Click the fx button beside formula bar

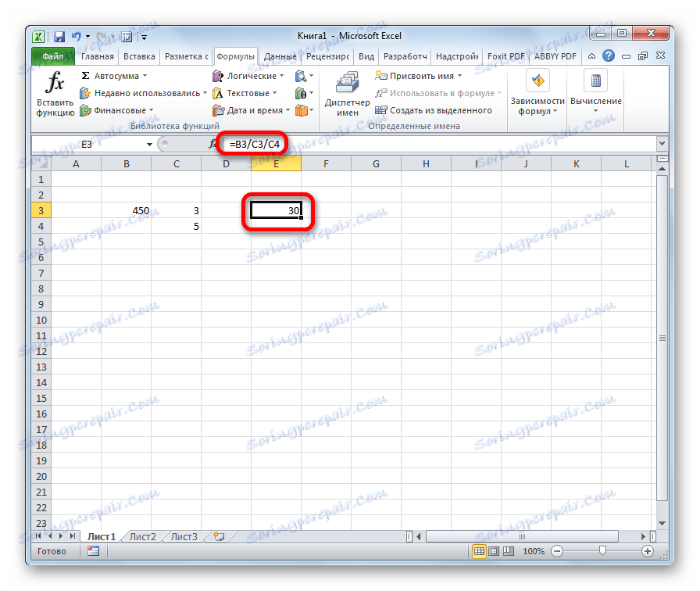click(x=213, y=144)
